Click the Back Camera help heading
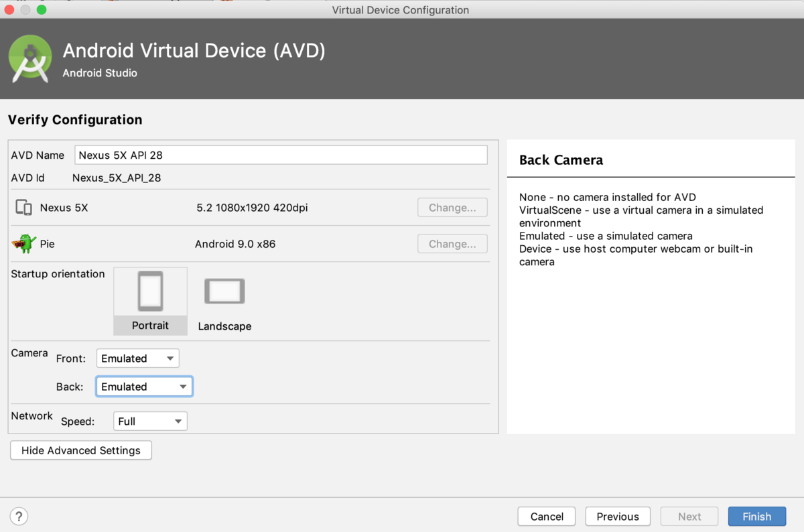This screenshot has width=804, height=532. click(x=561, y=160)
